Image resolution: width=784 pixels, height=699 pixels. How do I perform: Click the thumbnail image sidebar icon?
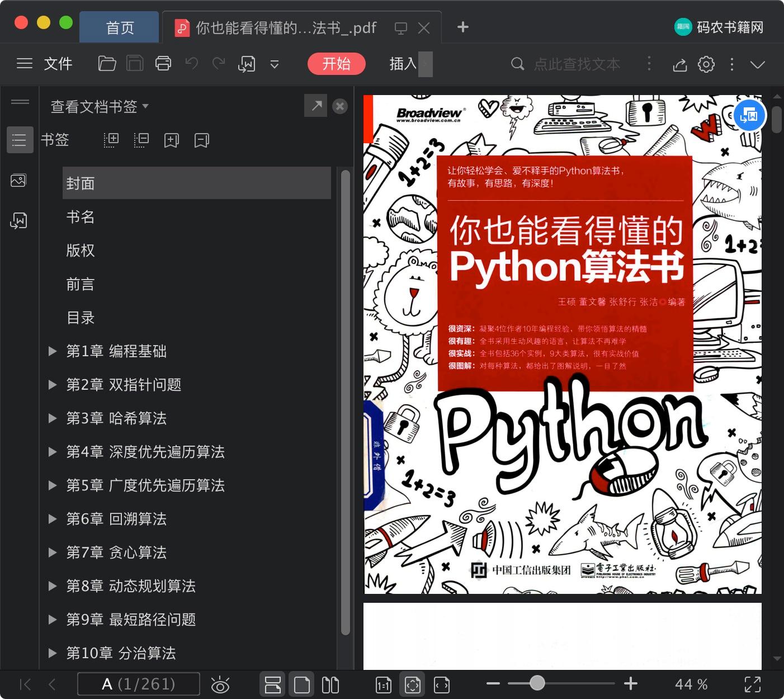18,181
